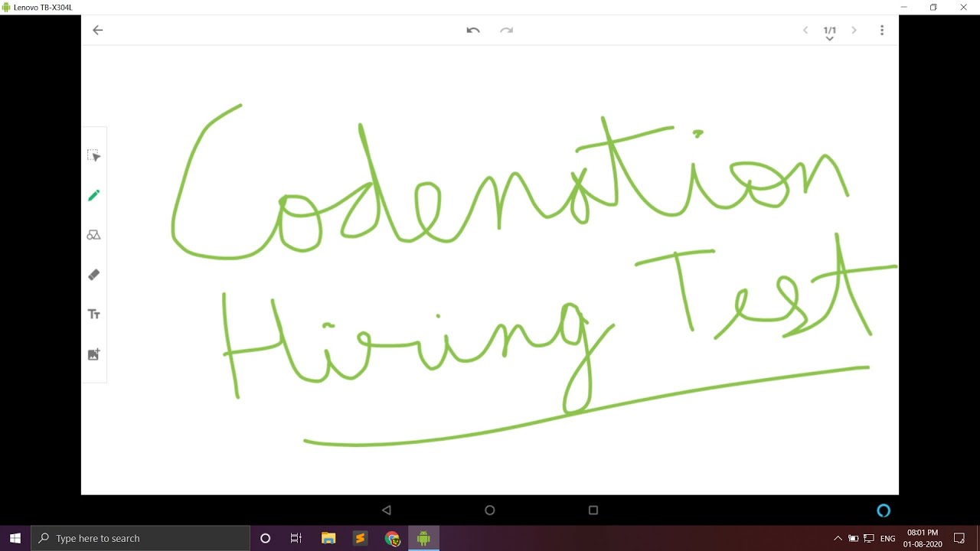The image size is (980, 551).
Task: Tap Android recent apps square
Action: [x=593, y=510]
